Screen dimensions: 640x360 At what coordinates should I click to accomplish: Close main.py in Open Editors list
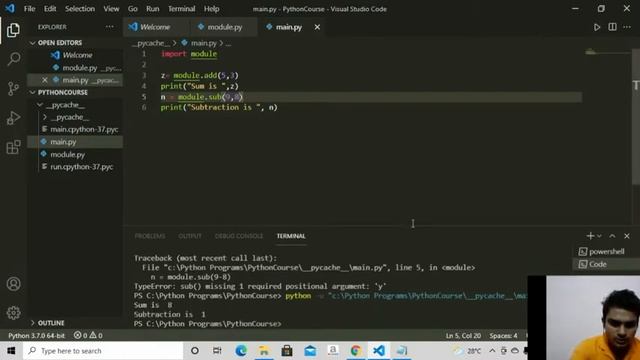click(x=44, y=80)
